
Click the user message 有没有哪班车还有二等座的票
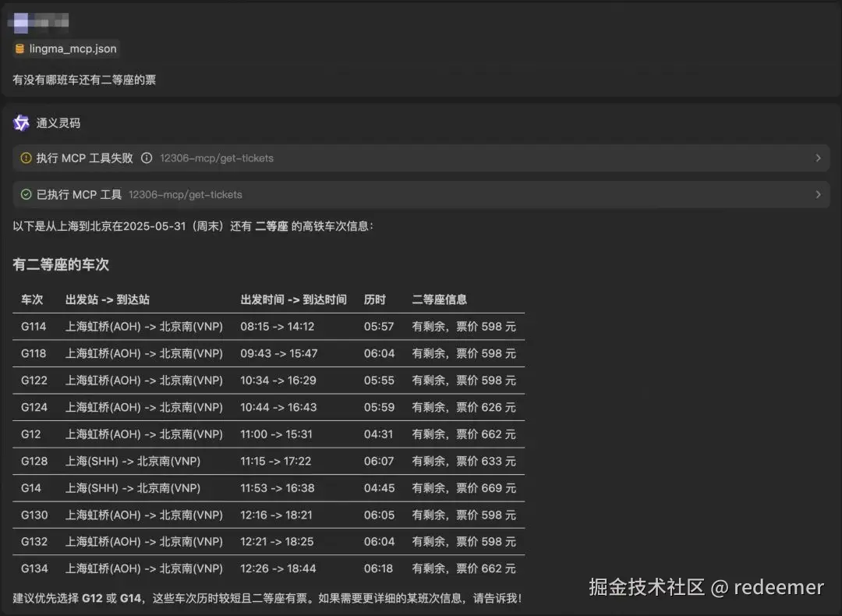coord(84,80)
